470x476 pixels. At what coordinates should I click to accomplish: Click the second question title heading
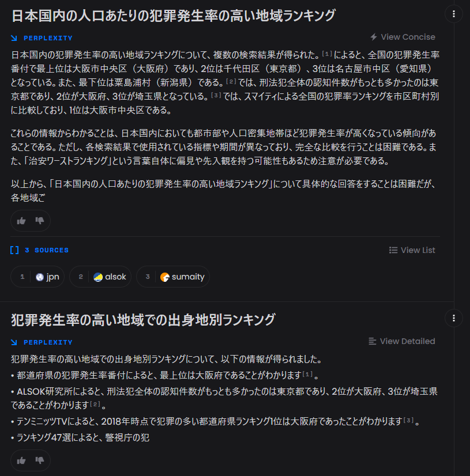pyautogui.click(x=143, y=319)
